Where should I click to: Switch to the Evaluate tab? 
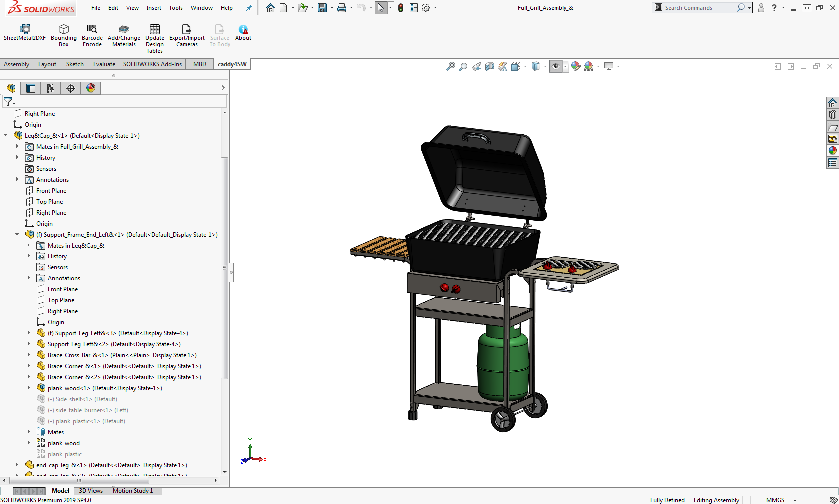pos(104,64)
